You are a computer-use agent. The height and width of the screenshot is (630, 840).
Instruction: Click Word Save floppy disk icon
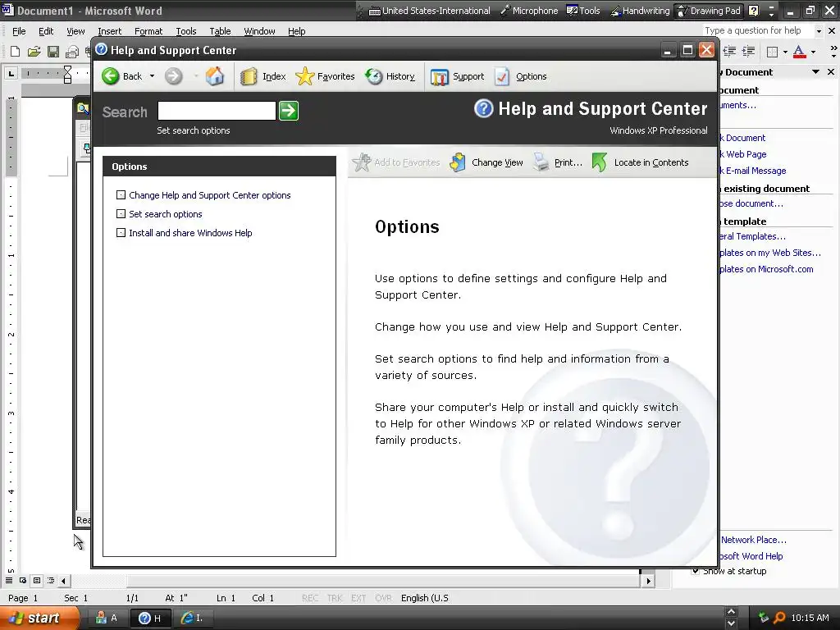pos(53,52)
